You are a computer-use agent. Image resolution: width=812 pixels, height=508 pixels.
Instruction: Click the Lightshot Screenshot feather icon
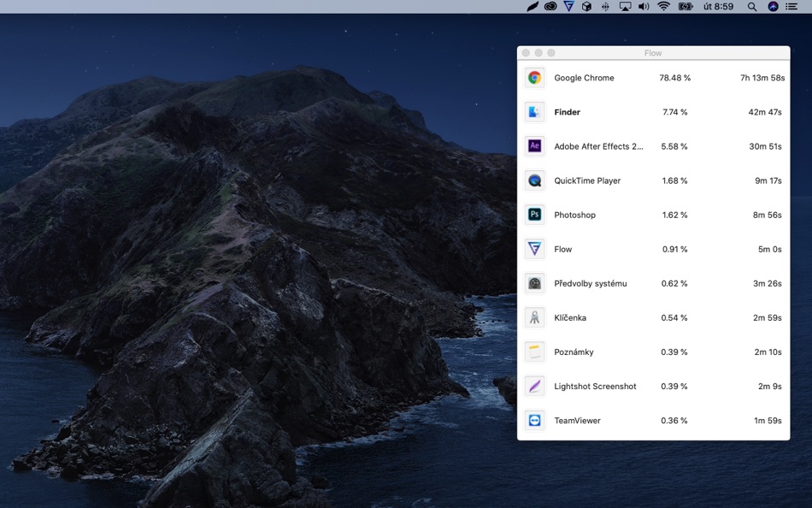coord(534,386)
